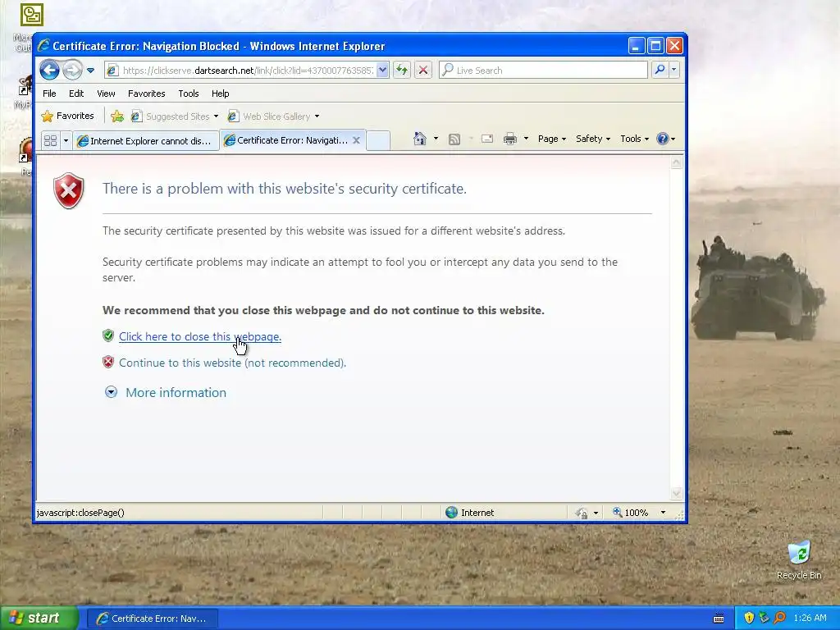Click green shield beside close webpage link

click(108, 336)
